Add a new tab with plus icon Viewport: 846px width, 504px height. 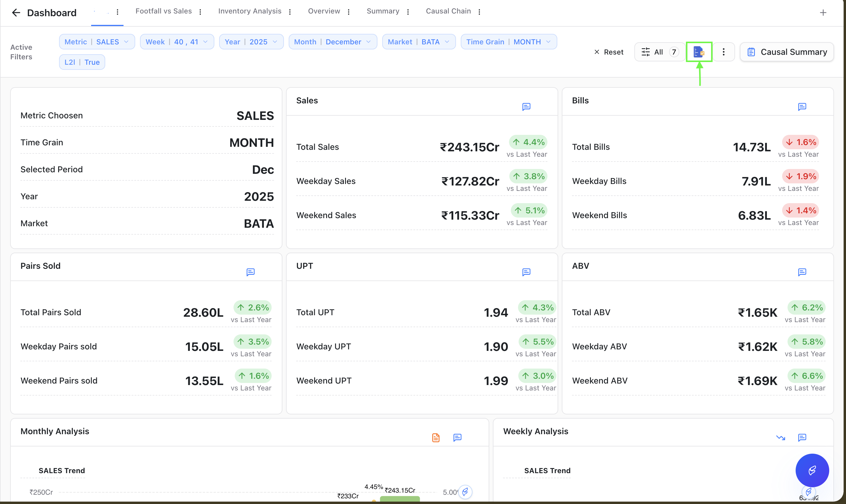tap(823, 13)
